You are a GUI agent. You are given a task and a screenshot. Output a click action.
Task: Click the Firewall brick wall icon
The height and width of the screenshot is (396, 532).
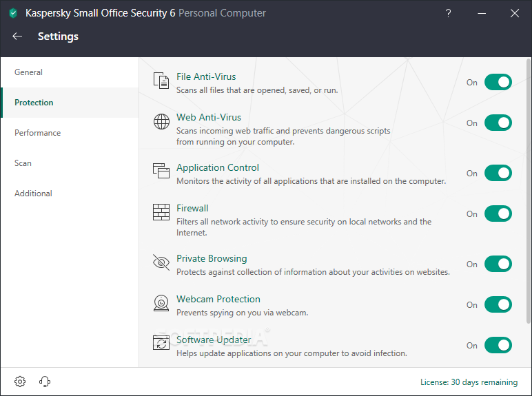(161, 212)
